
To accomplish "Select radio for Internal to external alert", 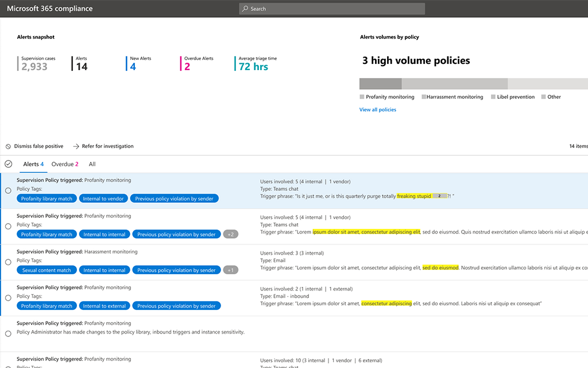I will tap(8, 298).
